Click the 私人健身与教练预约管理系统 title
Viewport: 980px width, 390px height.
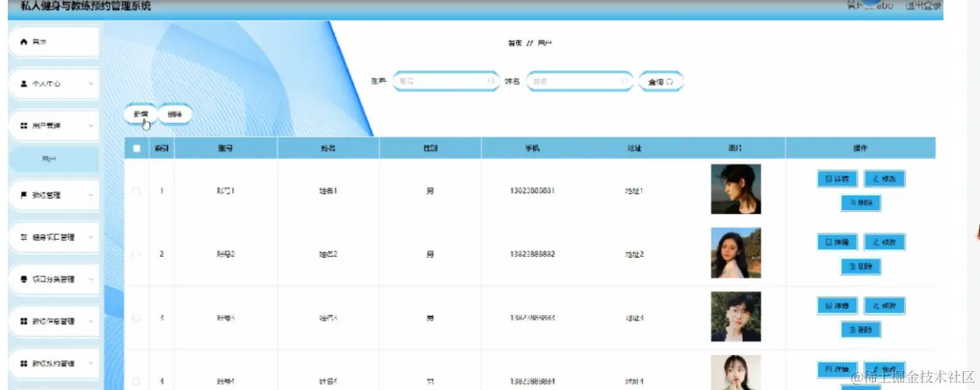(x=86, y=6)
